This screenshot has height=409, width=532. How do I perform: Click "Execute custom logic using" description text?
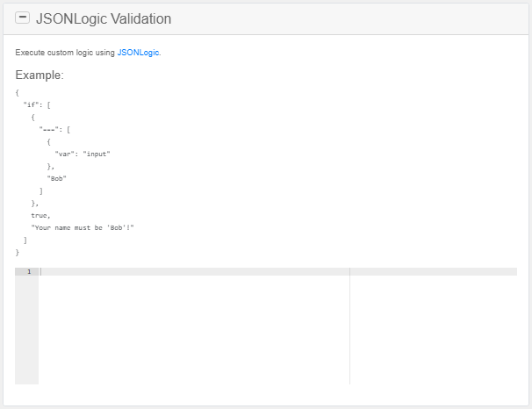click(65, 53)
